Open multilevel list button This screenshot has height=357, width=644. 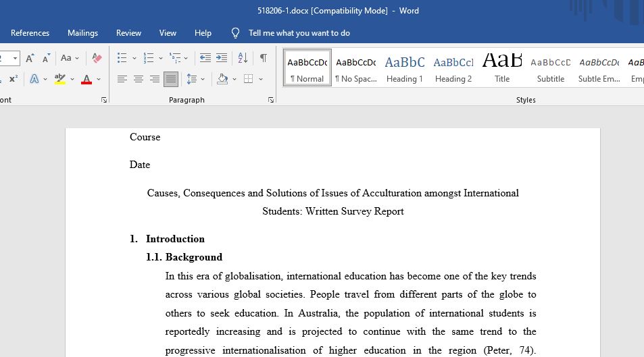coord(175,58)
